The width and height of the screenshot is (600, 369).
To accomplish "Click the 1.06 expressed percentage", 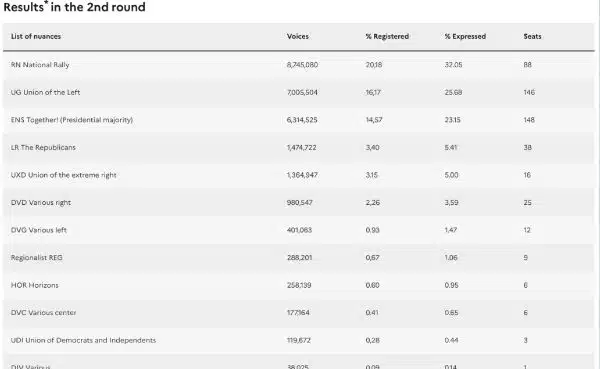I will point(451,258).
